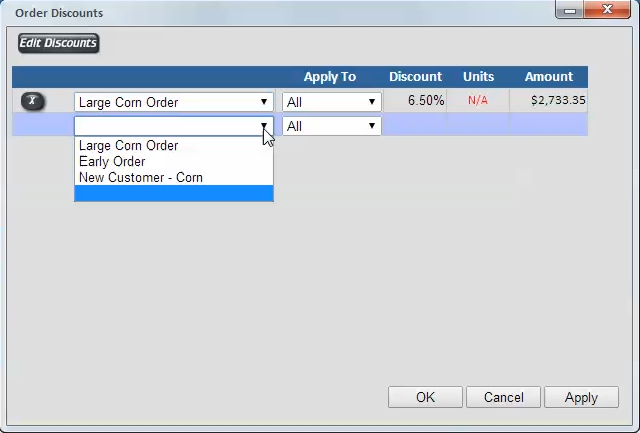Viewport: 640px width, 433px height.
Task: Click the Amount column header
Action: point(549,77)
